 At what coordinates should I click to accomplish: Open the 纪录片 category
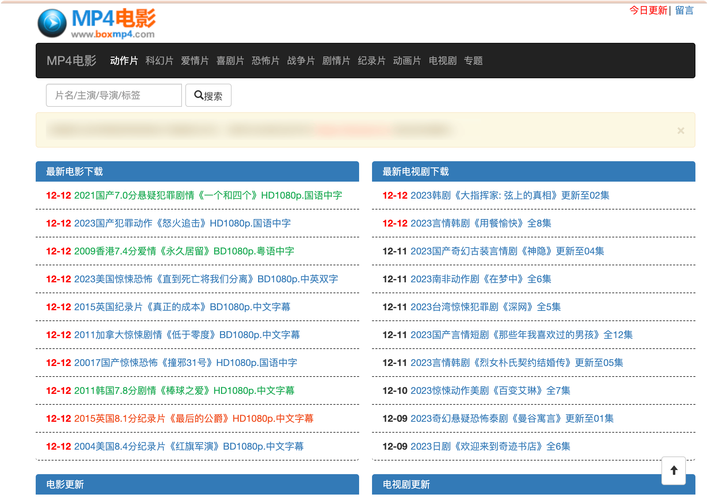tap(372, 61)
